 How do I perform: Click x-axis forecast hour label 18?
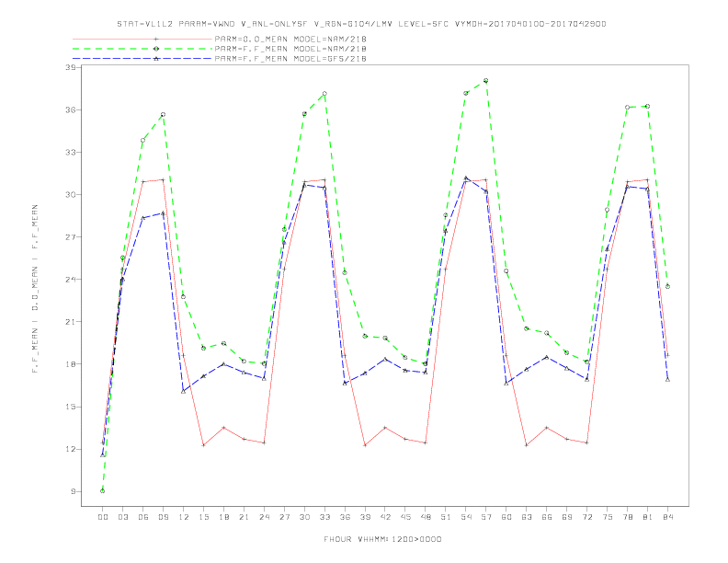pyautogui.click(x=223, y=517)
